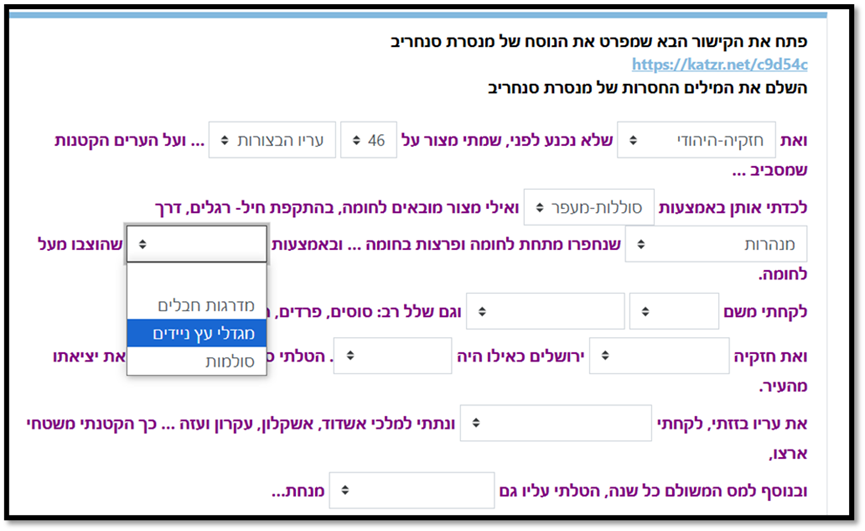The height and width of the screenshot is (531, 865).
Task: Choose מדרגות חבלים from the open list
Action: (x=197, y=305)
